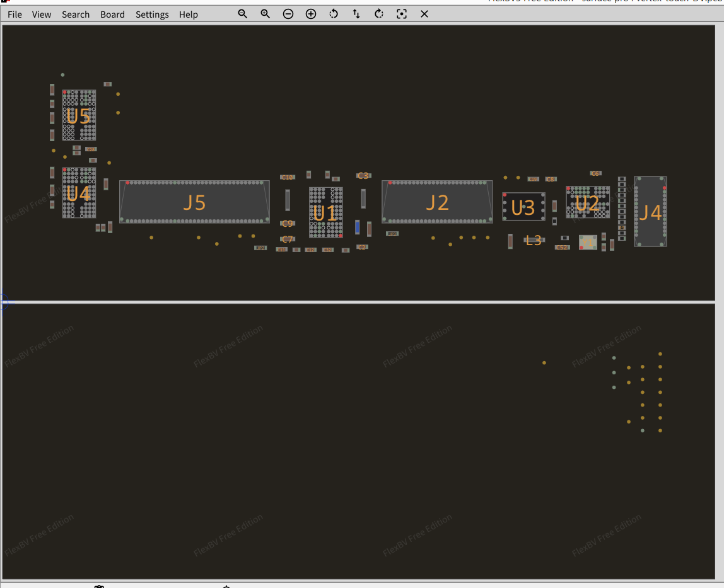
Task: Select the Y1 crystal component
Action: point(588,242)
